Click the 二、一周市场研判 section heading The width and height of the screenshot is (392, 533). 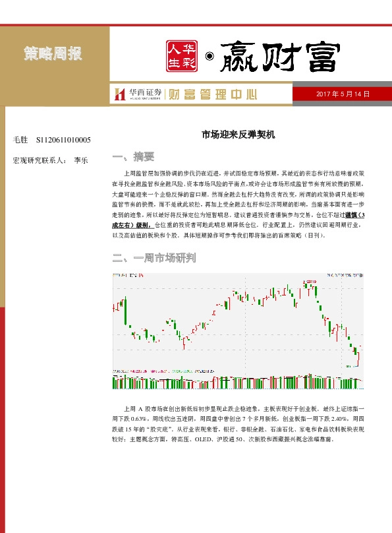(x=154, y=258)
